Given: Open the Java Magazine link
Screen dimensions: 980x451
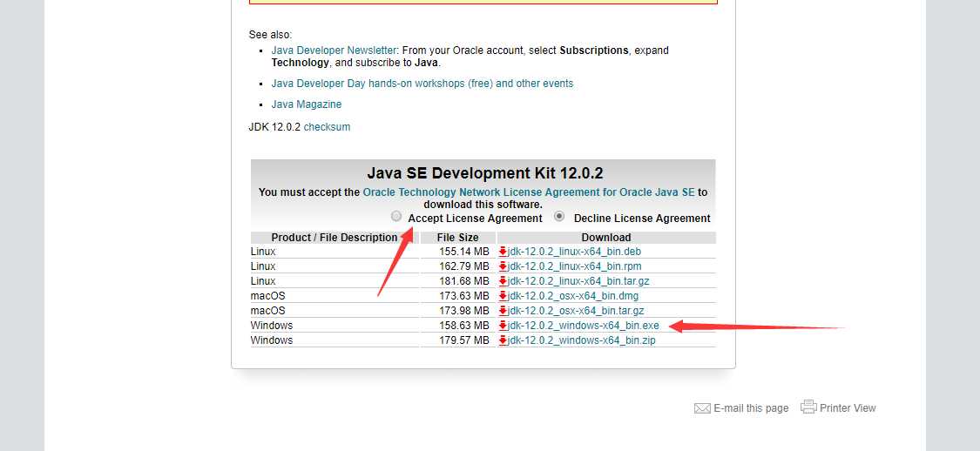Looking at the screenshot, I should tap(307, 104).
